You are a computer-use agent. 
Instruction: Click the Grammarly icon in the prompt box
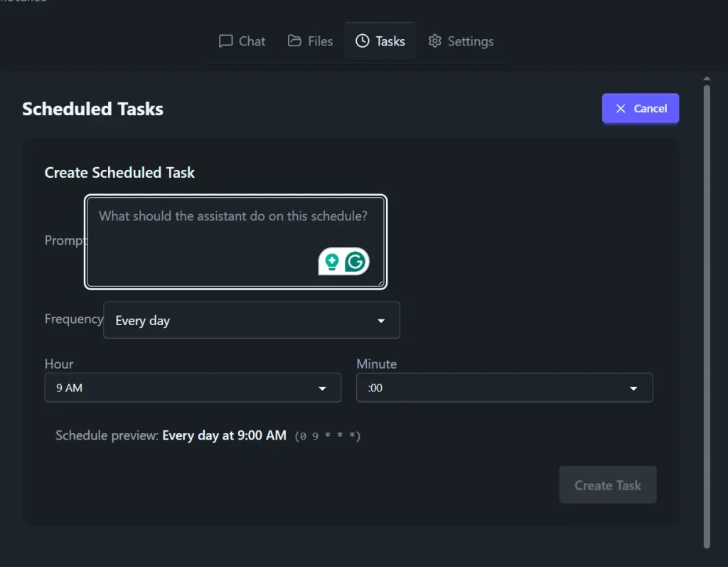coord(358,261)
